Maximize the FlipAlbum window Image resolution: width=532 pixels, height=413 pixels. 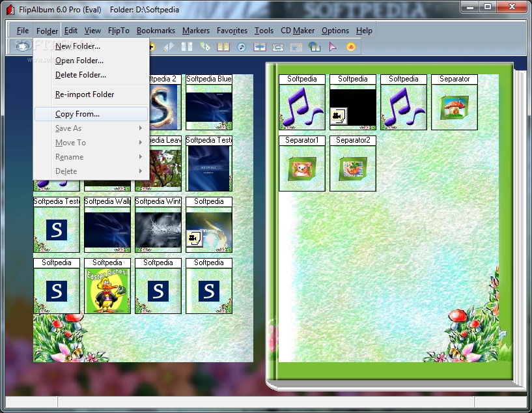pos(488,7)
